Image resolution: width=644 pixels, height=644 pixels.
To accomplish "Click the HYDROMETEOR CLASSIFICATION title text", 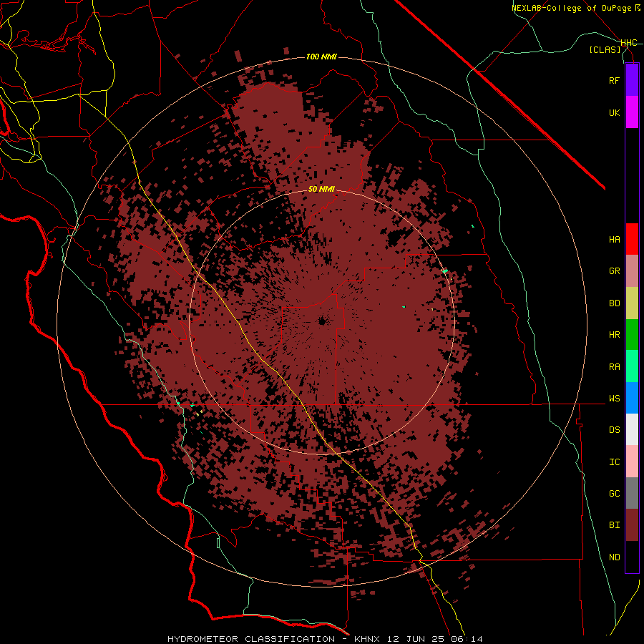I will 251,639.
